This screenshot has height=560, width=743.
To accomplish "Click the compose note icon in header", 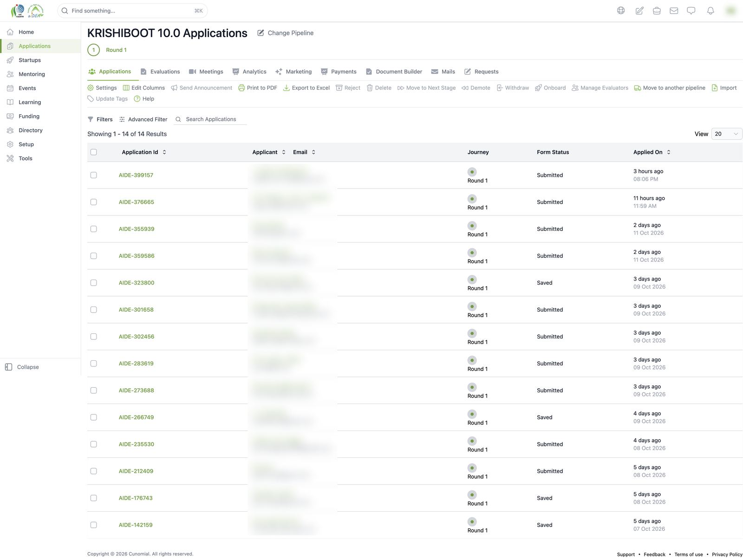I will (639, 11).
